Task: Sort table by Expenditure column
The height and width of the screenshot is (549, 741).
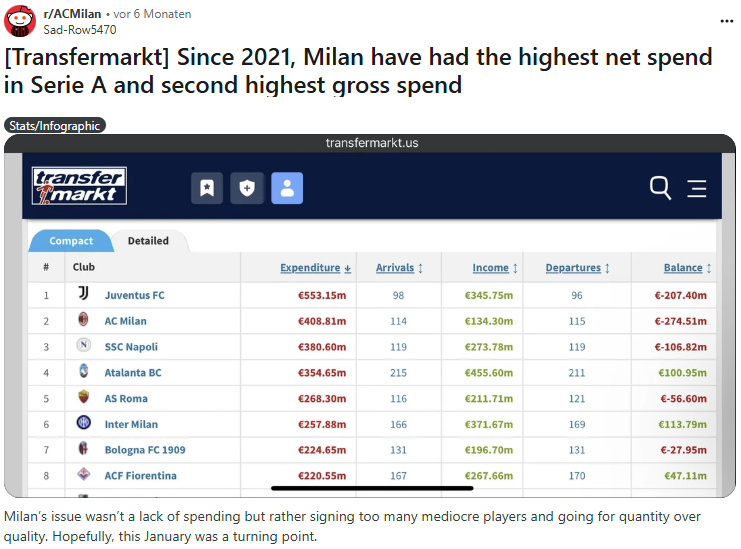Action: pyautogui.click(x=315, y=268)
